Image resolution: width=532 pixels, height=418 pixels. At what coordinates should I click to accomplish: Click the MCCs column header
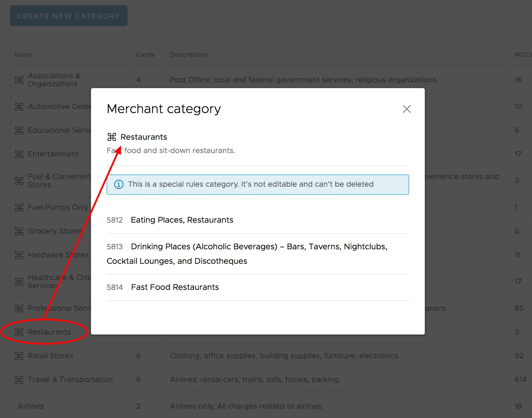click(523, 54)
